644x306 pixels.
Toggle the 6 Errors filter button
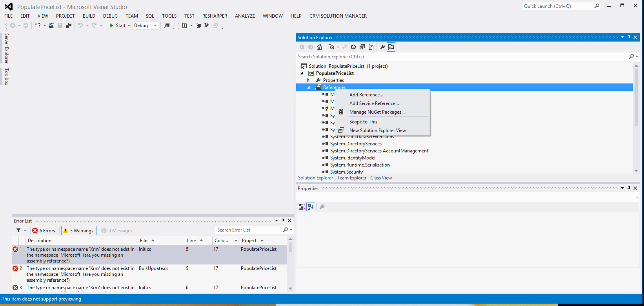44,230
